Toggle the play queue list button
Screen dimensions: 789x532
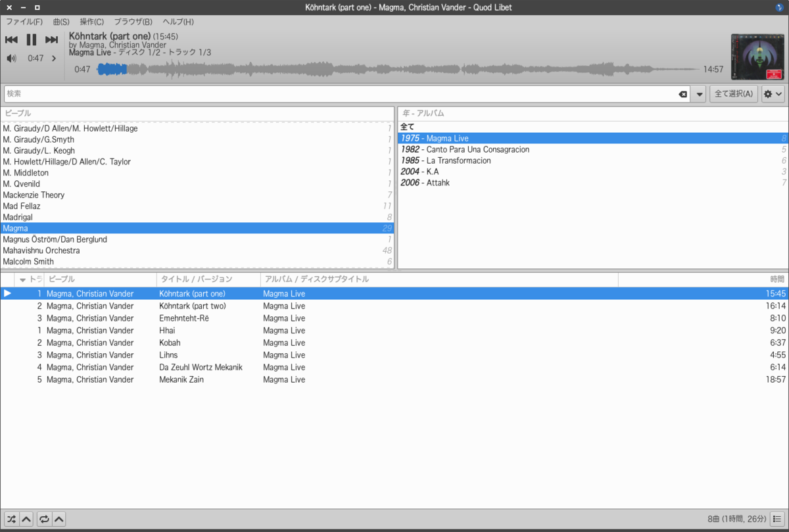point(777,519)
